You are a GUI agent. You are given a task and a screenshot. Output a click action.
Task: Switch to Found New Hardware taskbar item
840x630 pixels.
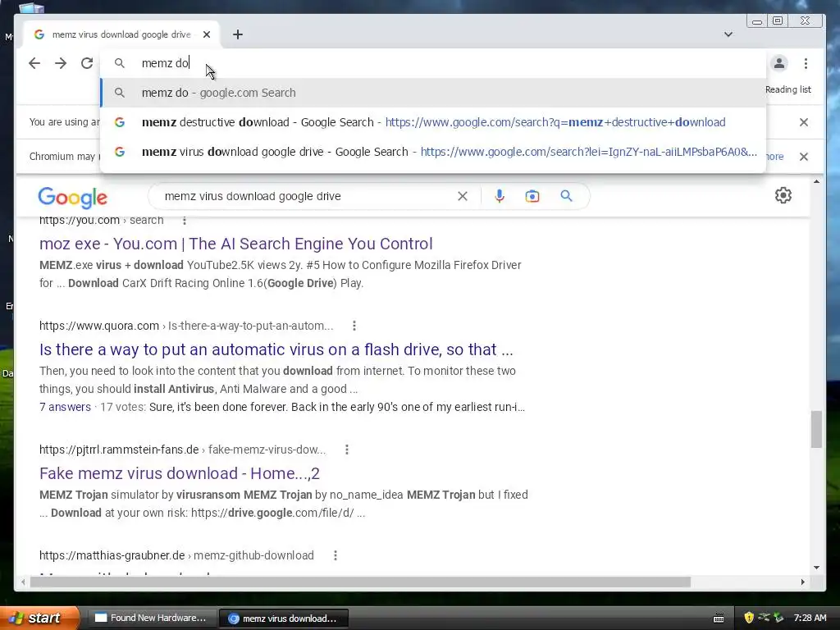click(151, 618)
